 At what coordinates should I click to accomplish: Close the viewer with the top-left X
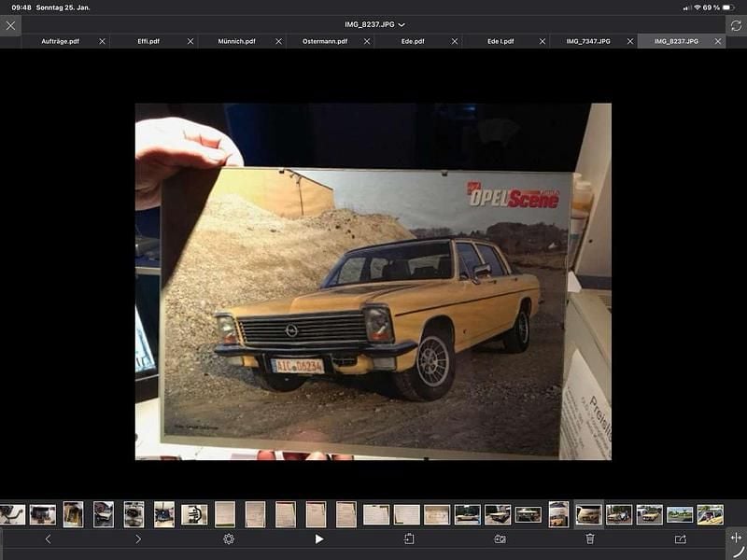tap(10, 25)
